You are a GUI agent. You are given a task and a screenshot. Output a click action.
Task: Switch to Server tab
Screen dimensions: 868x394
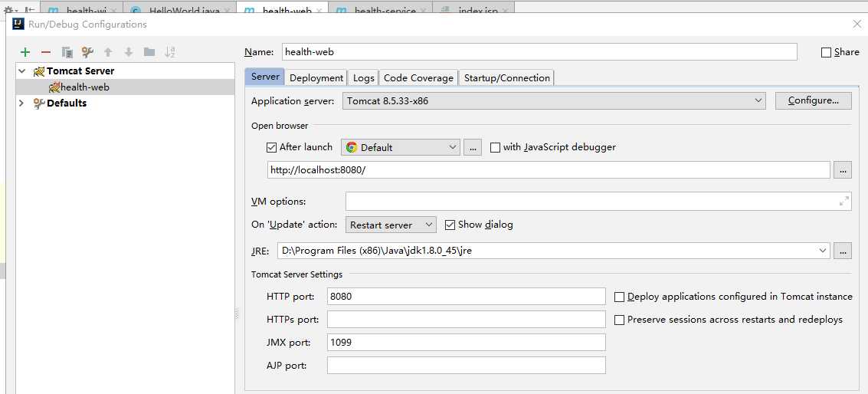[264, 77]
